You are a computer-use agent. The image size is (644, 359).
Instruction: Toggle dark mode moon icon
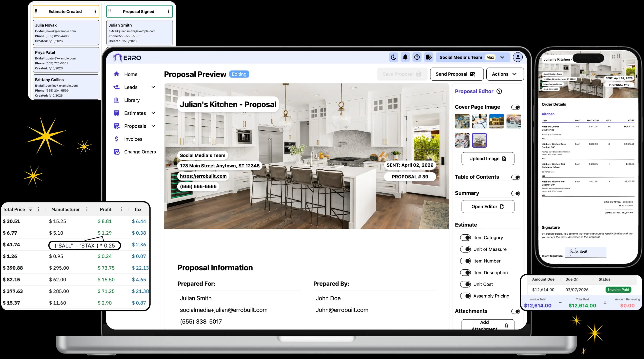[393, 57]
